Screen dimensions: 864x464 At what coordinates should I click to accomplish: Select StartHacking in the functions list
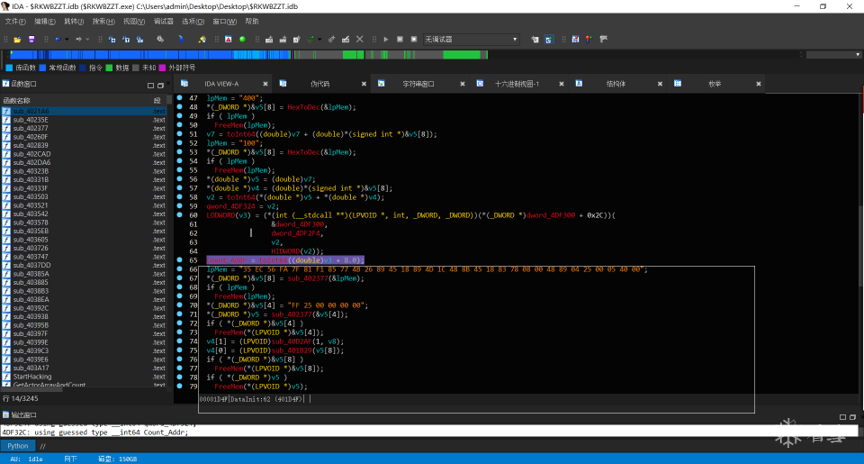[x=33, y=377]
